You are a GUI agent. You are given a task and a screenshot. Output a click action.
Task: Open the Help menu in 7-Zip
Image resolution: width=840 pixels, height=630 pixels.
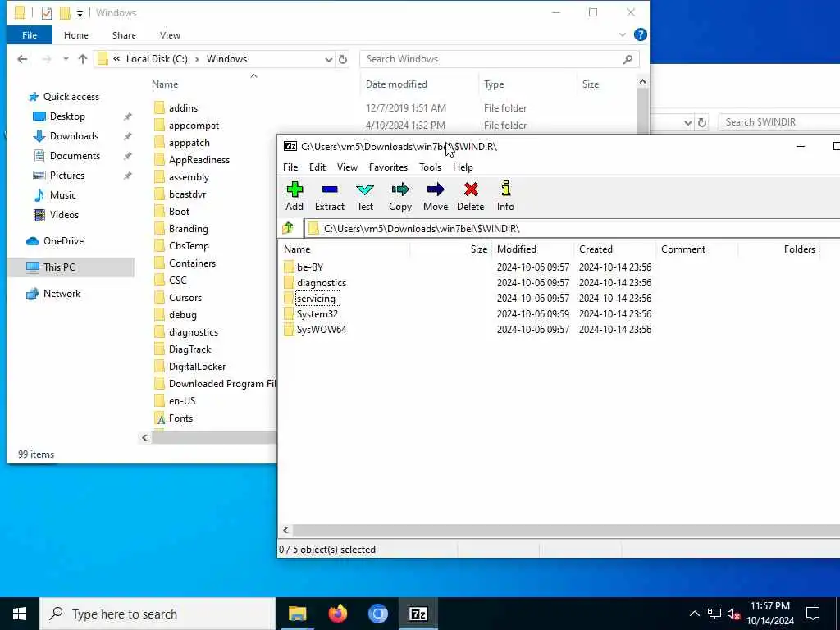(463, 167)
